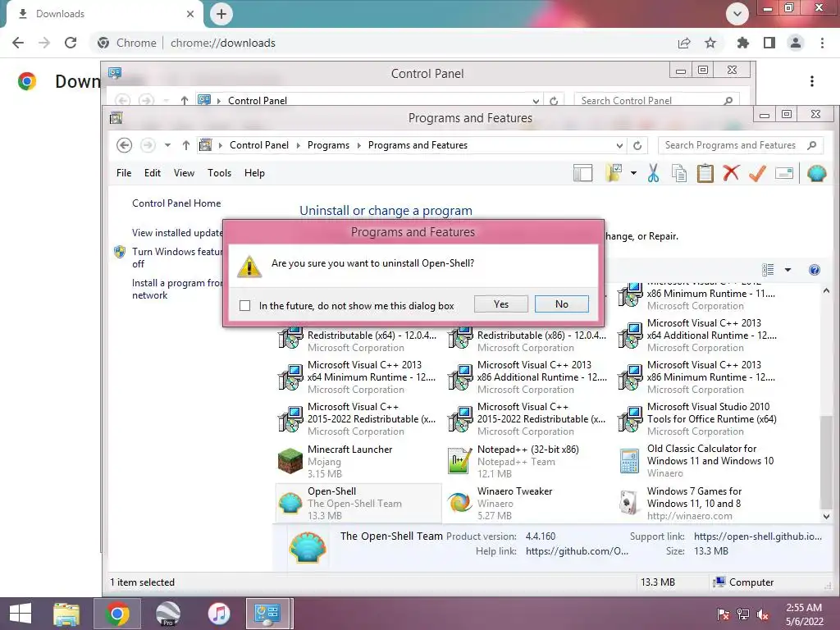Image resolution: width=840 pixels, height=630 pixels.
Task: Select the folder options toolbar icon
Action: tap(614, 173)
